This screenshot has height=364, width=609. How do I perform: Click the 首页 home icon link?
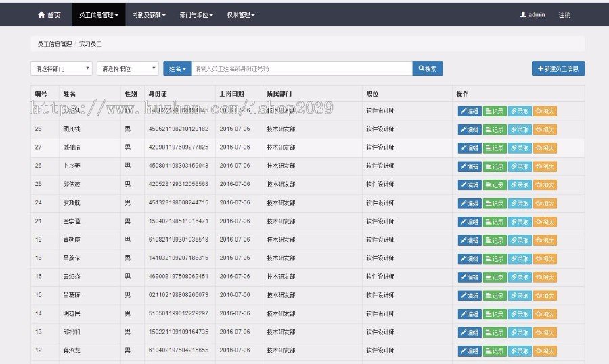(x=49, y=15)
